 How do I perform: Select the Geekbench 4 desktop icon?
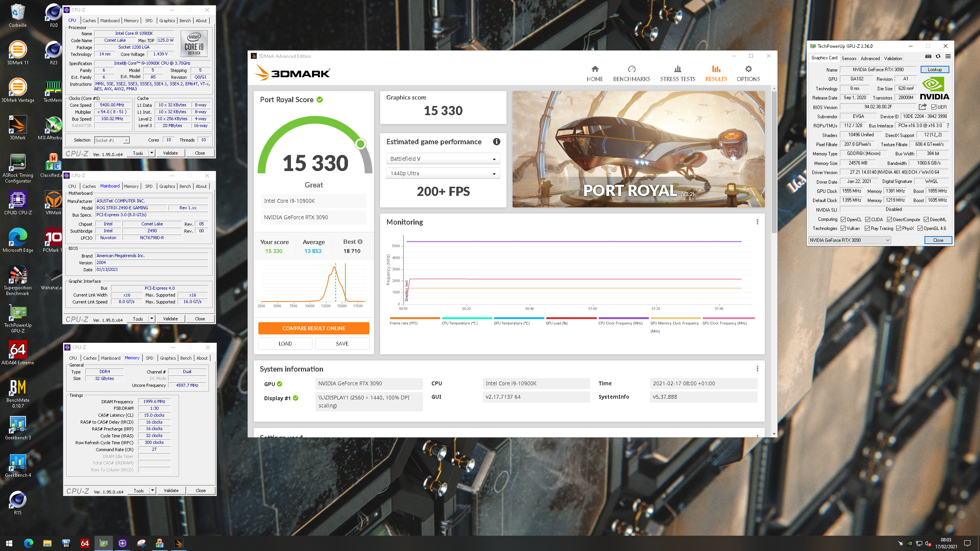(x=18, y=465)
